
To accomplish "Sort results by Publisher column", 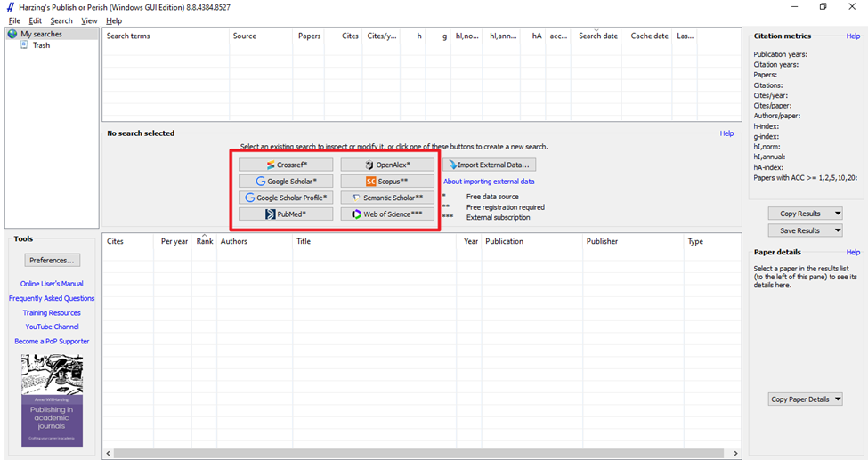I will pos(634,241).
